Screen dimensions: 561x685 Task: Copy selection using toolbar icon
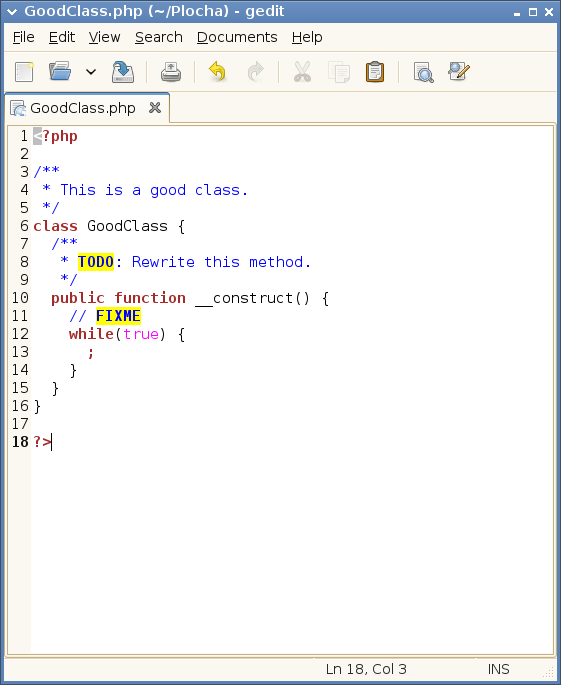(339, 72)
